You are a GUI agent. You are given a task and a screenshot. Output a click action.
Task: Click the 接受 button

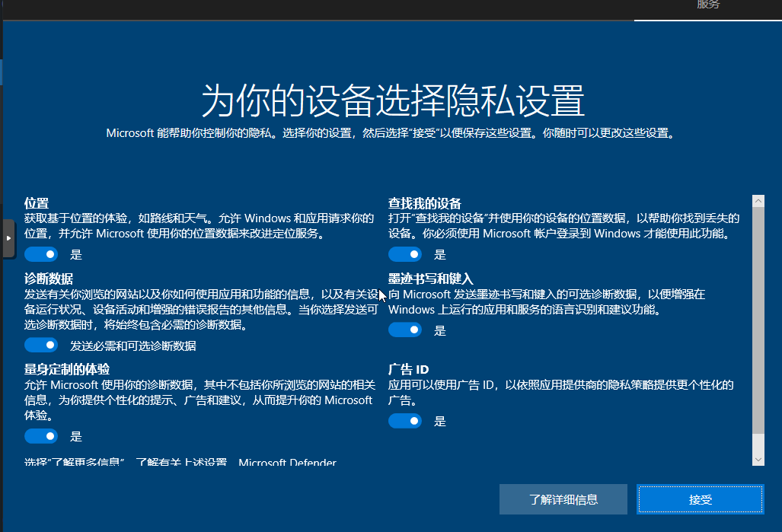point(700,499)
